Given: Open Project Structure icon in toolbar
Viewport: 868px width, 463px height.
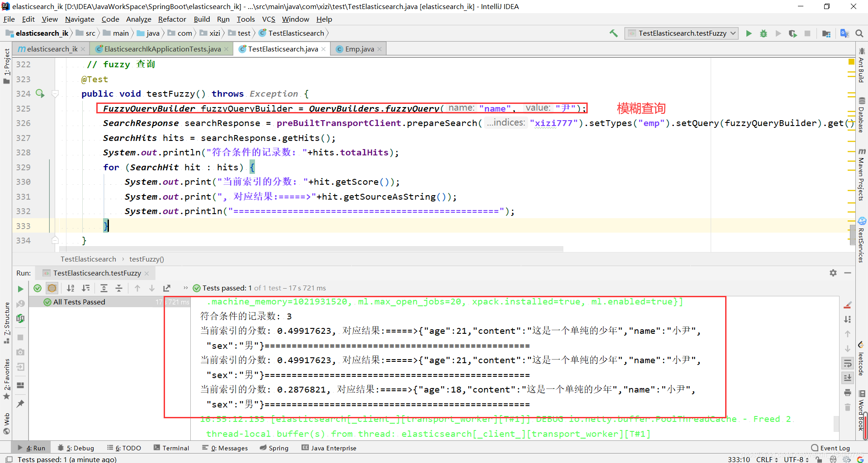Looking at the screenshot, I should (x=826, y=33).
